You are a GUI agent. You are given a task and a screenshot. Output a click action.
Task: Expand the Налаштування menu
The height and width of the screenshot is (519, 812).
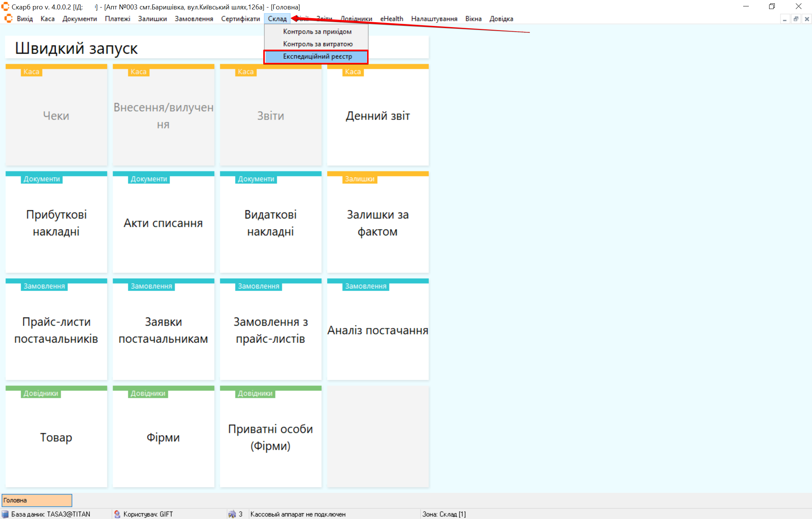point(434,19)
